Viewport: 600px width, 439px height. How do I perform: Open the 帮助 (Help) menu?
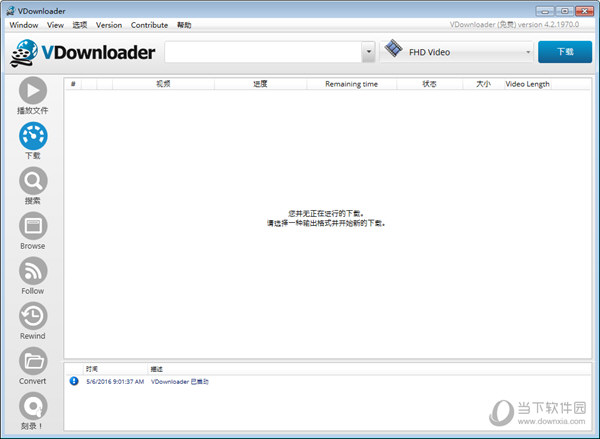click(x=184, y=25)
